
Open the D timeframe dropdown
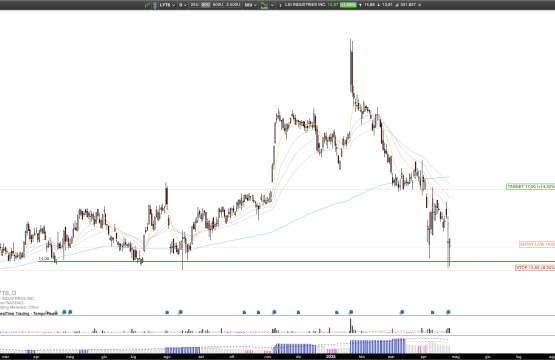coord(183,5)
